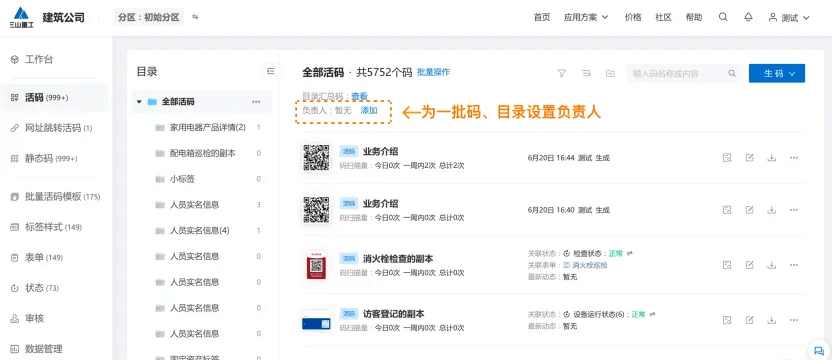Screen dimensions: 832x360
Task: Open more menu for 业务介绍 16:40 row
Action: point(794,210)
